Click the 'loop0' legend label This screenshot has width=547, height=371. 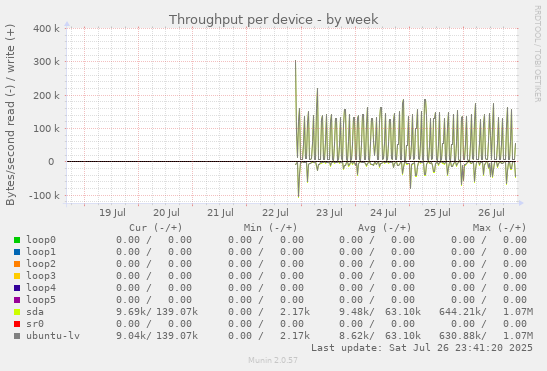pos(41,240)
